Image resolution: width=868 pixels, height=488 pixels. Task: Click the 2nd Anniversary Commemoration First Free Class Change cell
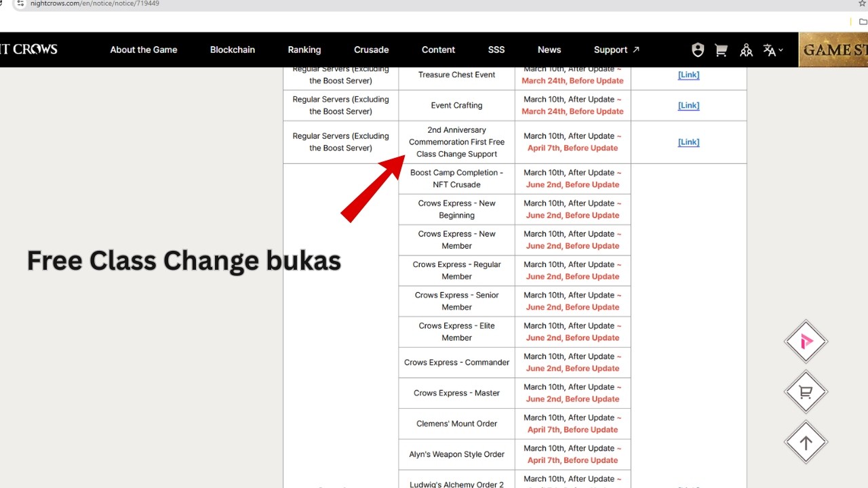coord(457,142)
